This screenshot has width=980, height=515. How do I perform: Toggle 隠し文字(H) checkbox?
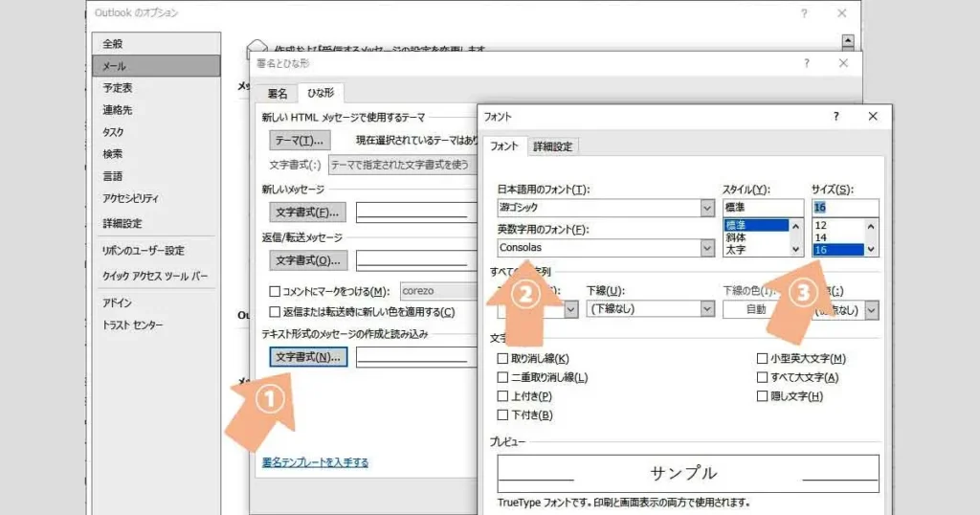click(x=762, y=396)
